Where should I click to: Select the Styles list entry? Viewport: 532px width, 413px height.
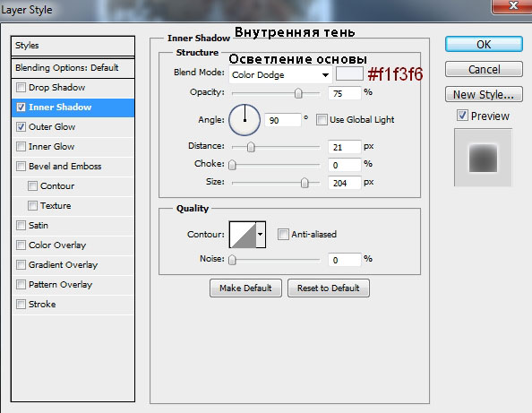click(73, 46)
